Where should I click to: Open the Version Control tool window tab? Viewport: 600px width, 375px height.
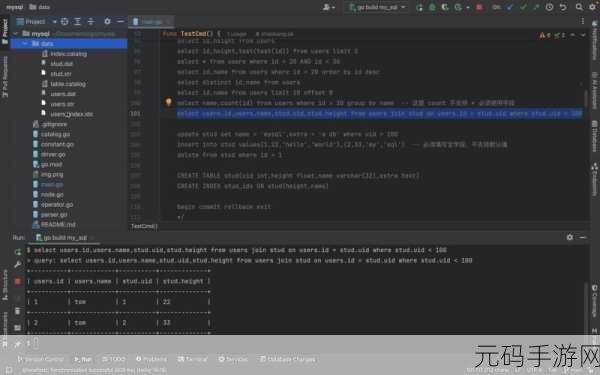pos(41,359)
